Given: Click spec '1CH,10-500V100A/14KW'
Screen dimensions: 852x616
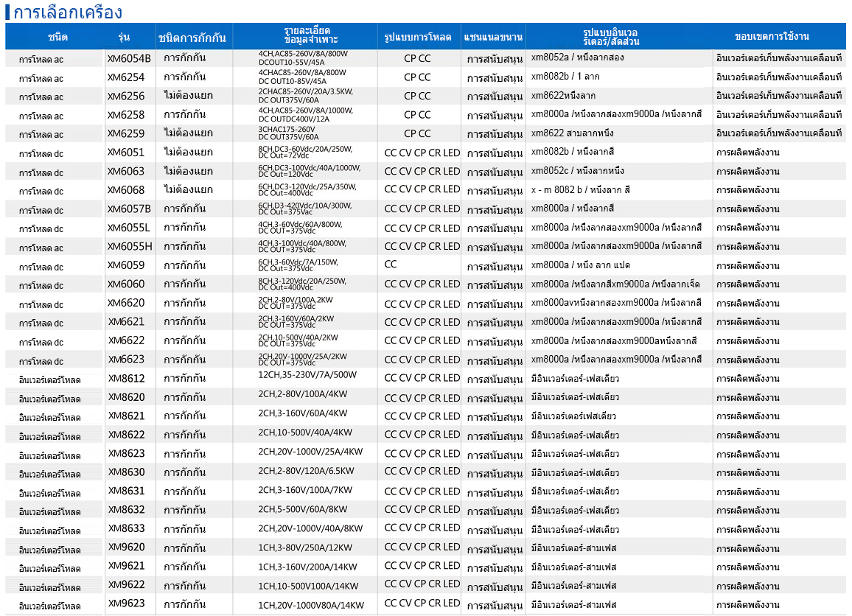Looking at the screenshot, I should coord(308,586).
